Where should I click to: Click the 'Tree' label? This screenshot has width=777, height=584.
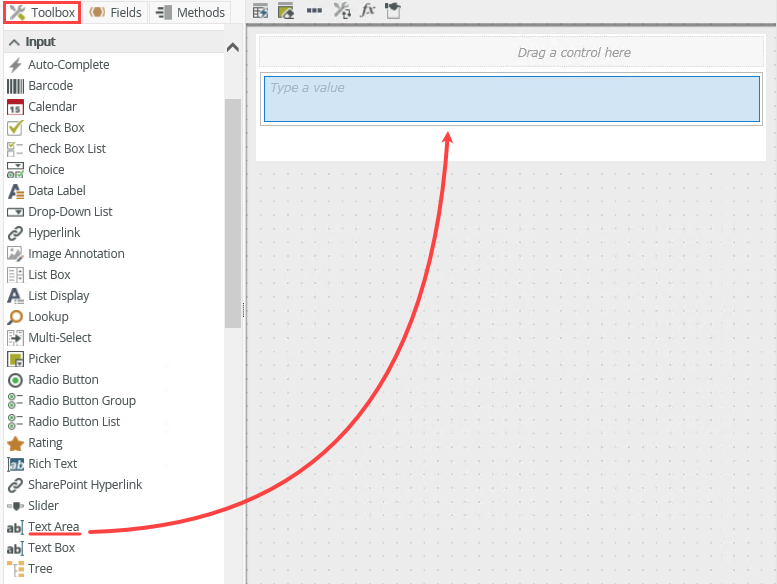40,569
